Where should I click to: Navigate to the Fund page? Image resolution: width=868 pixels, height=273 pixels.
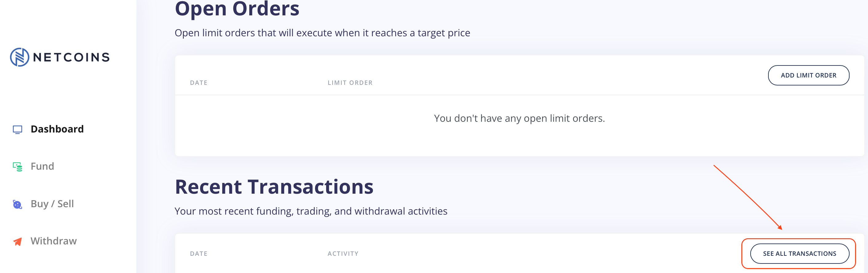pos(42,166)
